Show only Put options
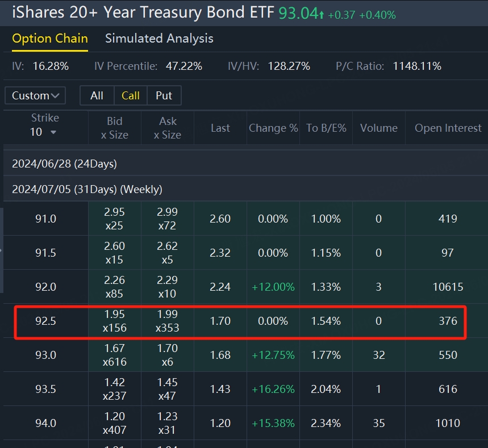The image size is (488, 448). (x=164, y=95)
